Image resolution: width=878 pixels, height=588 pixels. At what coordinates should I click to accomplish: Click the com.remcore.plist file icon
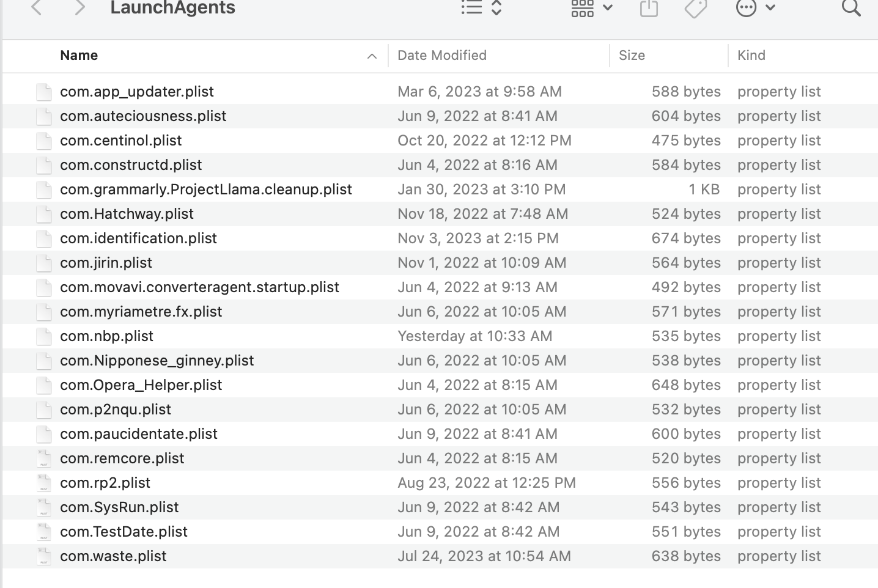pyautogui.click(x=44, y=458)
